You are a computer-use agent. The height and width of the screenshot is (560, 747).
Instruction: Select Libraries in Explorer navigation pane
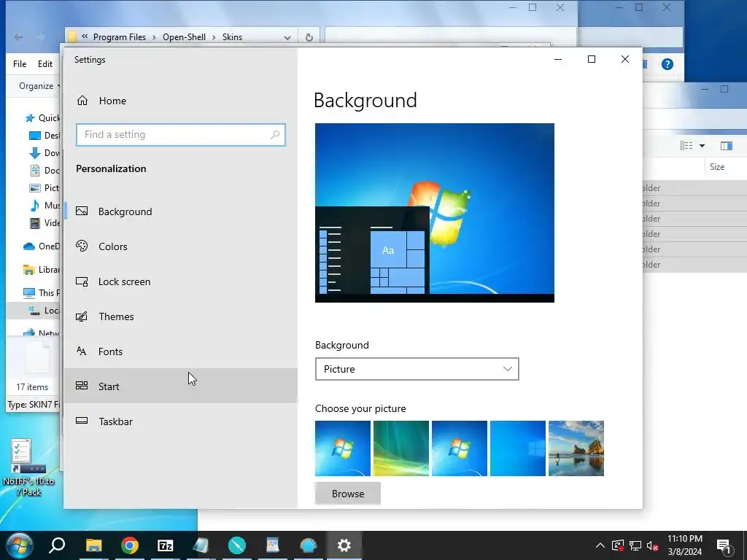point(42,270)
